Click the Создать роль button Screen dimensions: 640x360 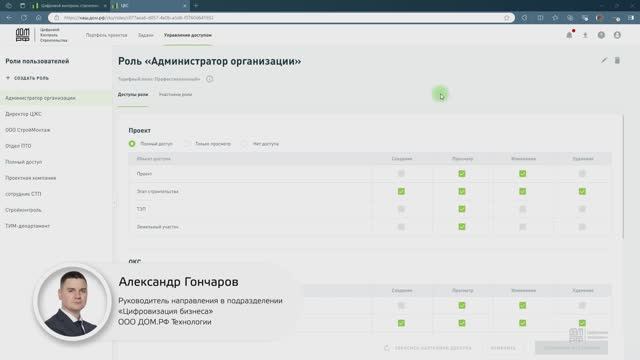pos(28,78)
